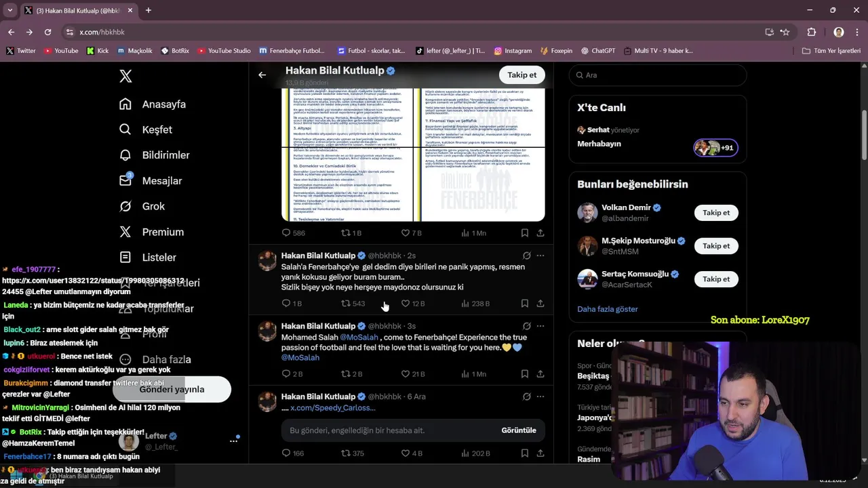This screenshot has width=868, height=488.
Task: Click the X logo in sidebar
Action: click(125, 76)
